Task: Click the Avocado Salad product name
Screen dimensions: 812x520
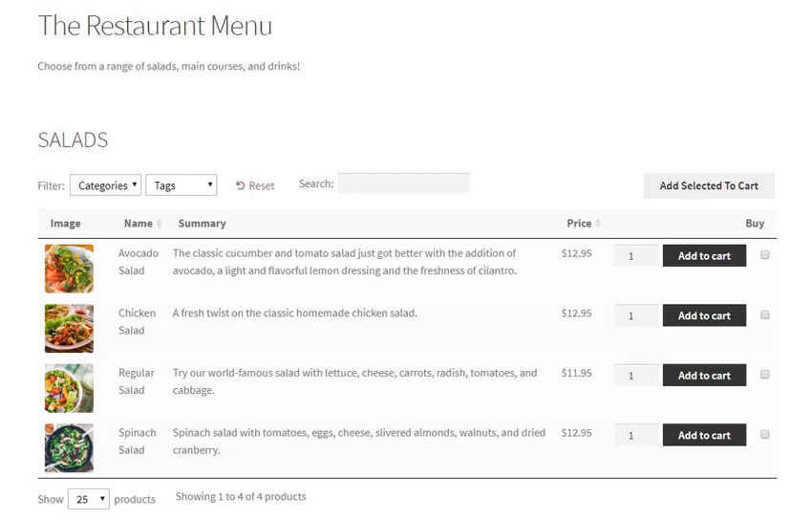Action: coord(139,262)
